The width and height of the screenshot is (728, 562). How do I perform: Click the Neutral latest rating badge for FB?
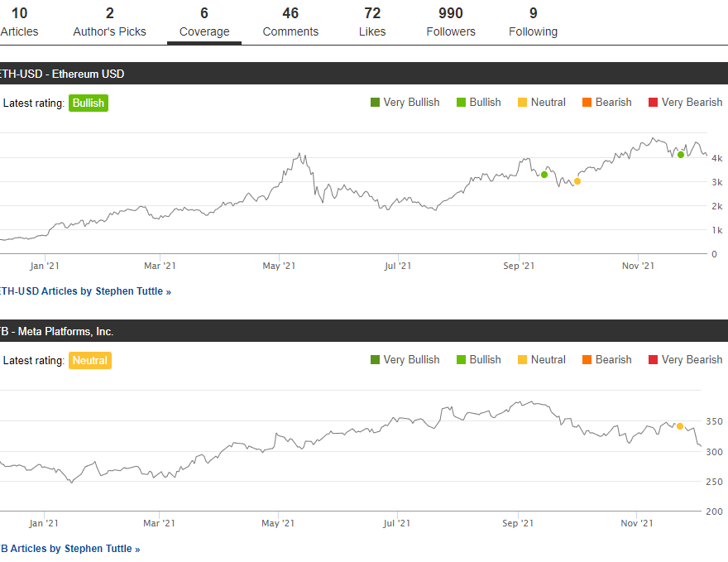[x=90, y=360]
